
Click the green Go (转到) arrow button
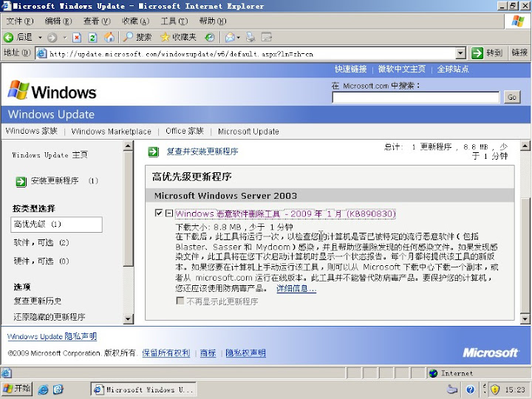(x=477, y=53)
